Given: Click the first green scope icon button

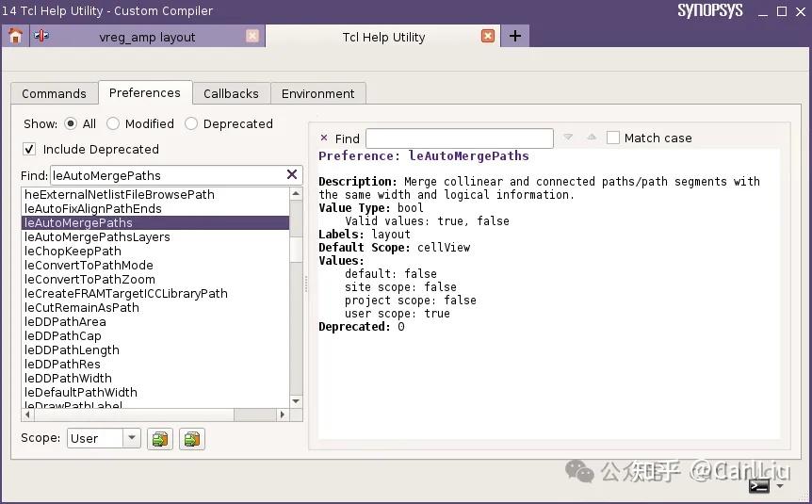Looking at the screenshot, I should (x=160, y=439).
